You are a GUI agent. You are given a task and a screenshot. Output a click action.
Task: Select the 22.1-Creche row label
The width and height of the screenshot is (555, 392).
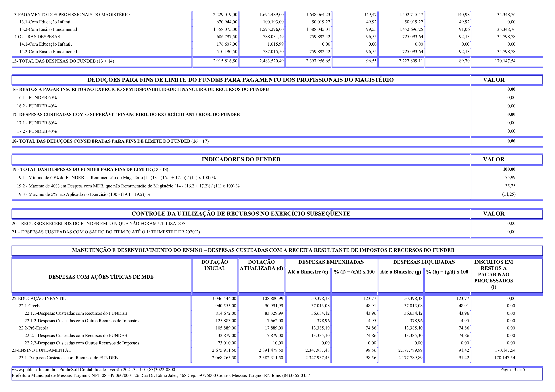30,306
